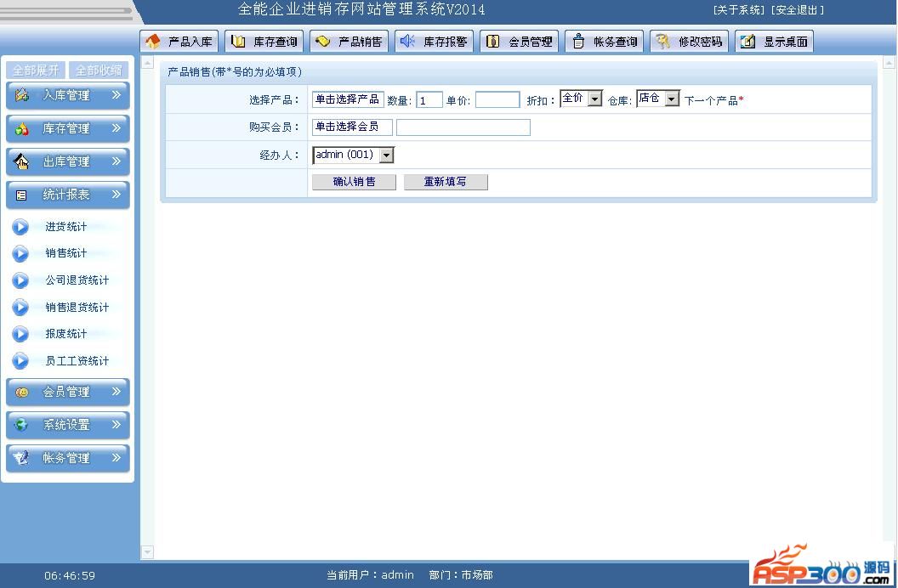898x588 pixels.
Task: Click the empty field beside 单击选择会员
Action: [x=463, y=127]
